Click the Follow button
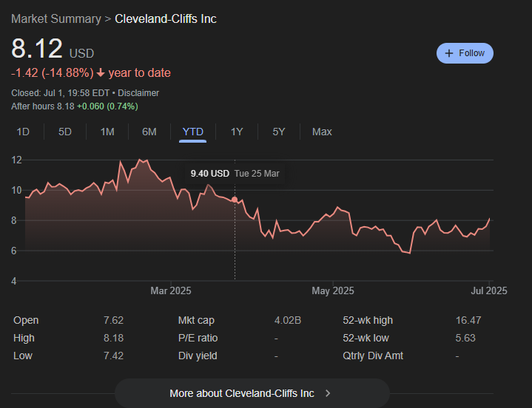The image size is (532, 408). [465, 53]
